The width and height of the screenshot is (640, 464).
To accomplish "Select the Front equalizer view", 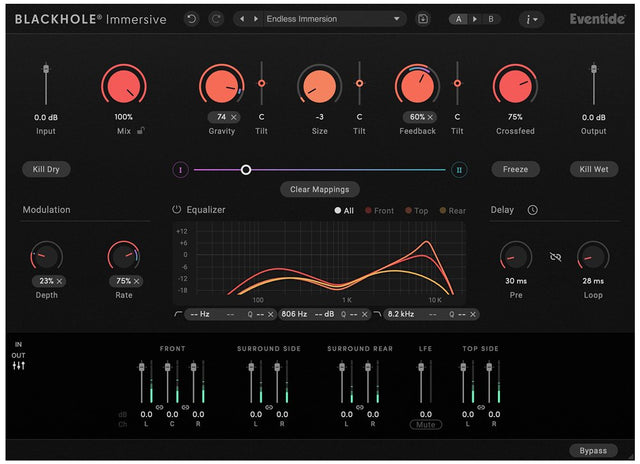I will click(x=379, y=211).
